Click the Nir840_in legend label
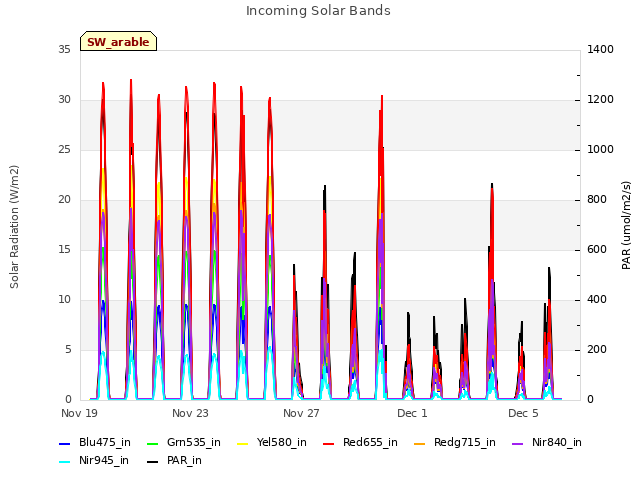This screenshot has width=640, height=480. pos(557,442)
